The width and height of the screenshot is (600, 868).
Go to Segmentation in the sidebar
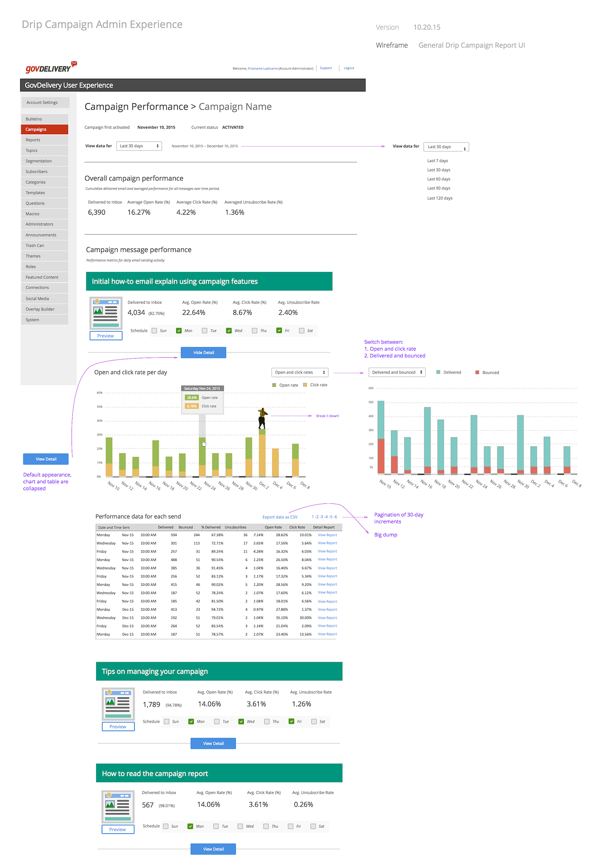[45, 161]
